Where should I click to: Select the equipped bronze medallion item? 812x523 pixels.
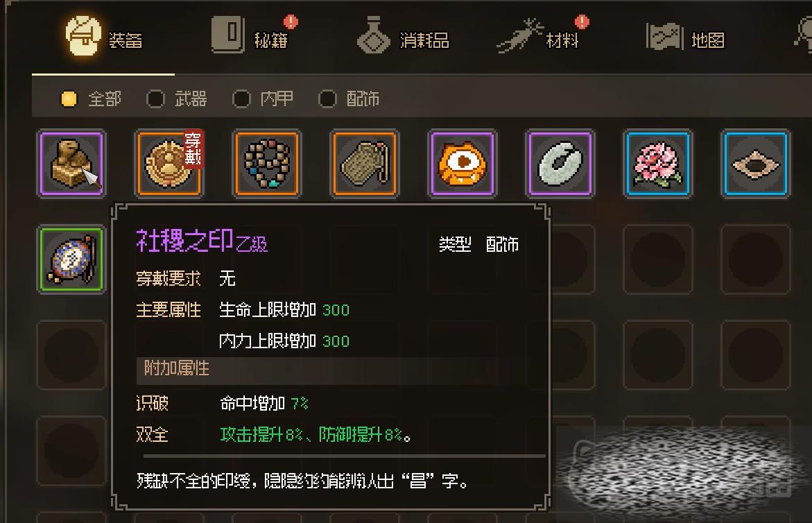pyautogui.click(x=169, y=164)
